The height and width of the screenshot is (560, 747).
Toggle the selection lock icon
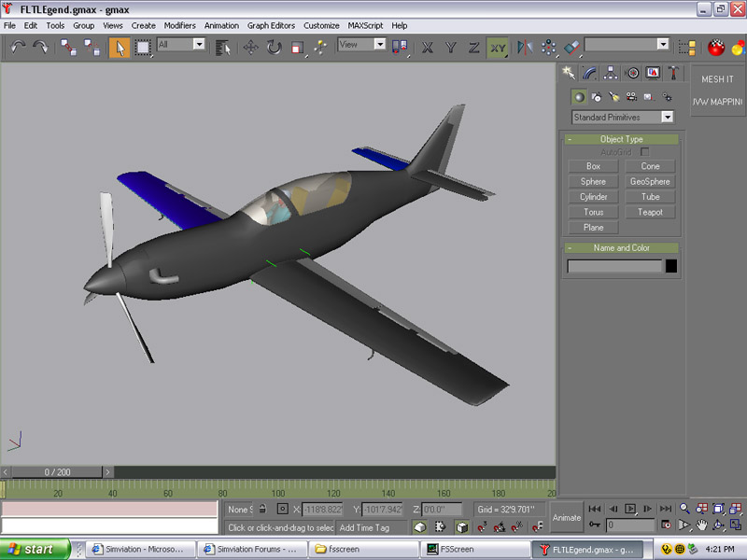262,510
